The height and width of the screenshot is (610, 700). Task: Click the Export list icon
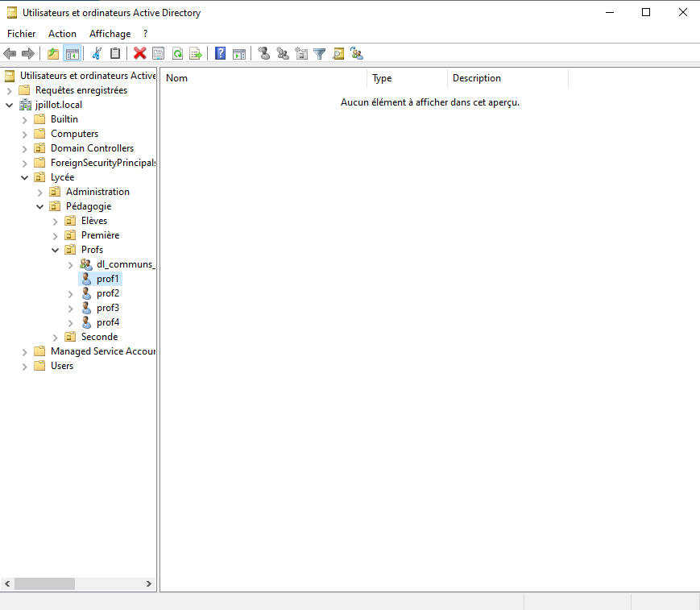click(196, 54)
